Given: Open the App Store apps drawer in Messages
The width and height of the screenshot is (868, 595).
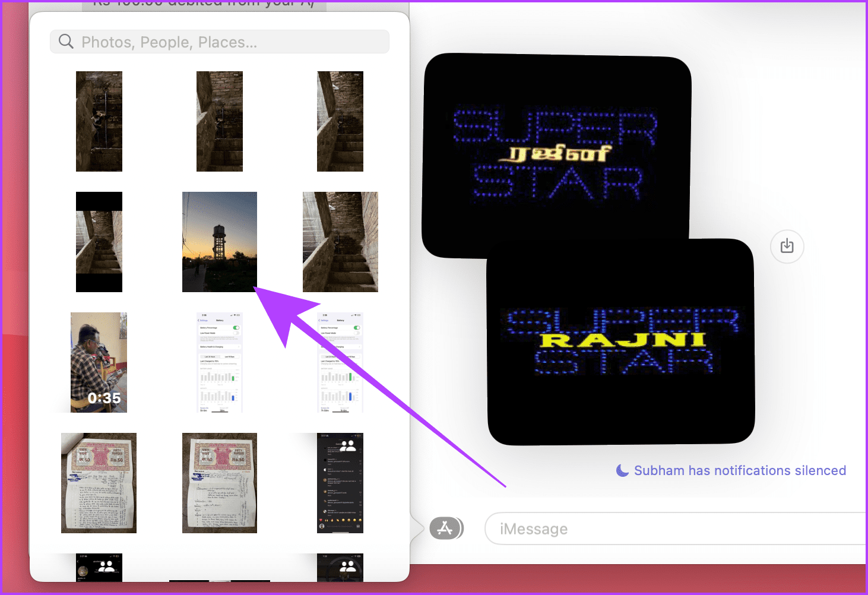Looking at the screenshot, I should [446, 528].
